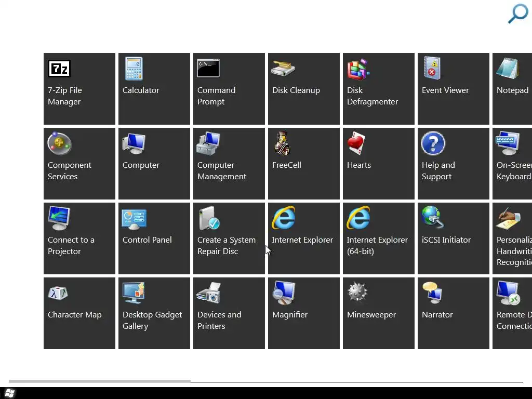The width and height of the screenshot is (532, 399).
Task: Open the Disk Defragmenter icon
Action: tap(358, 69)
